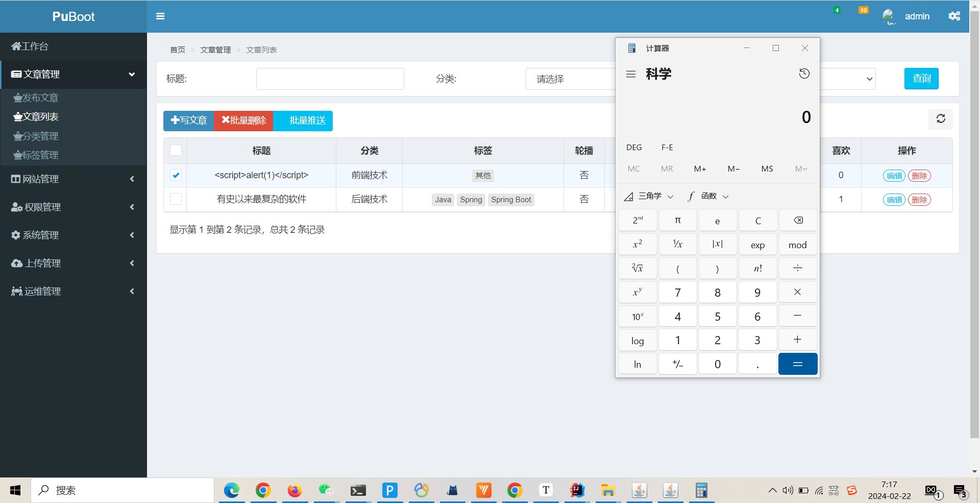Click the 写文章 button
Screen dimensions: 980x503
point(189,121)
